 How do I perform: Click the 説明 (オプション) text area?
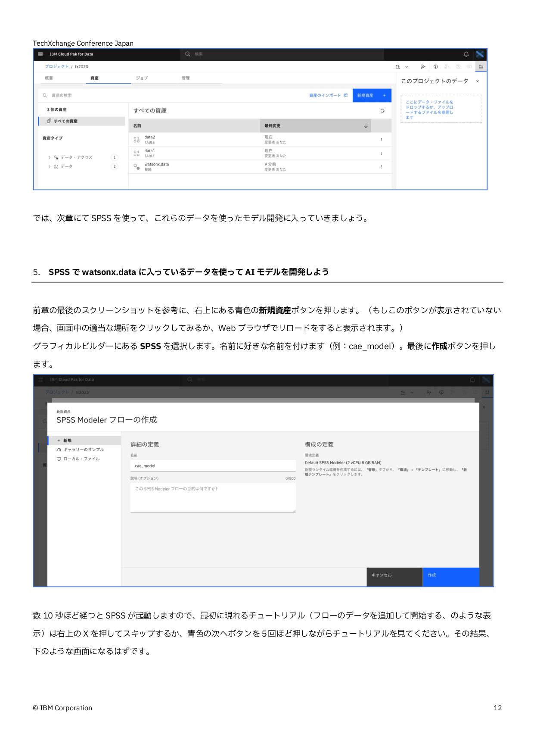coord(213,498)
